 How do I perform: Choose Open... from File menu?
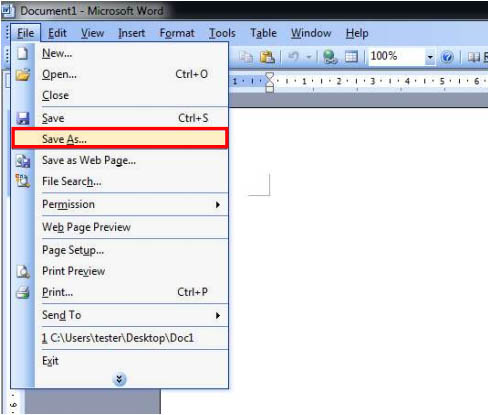[120, 74]
